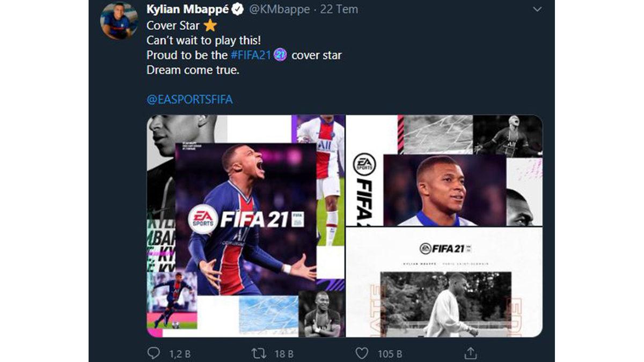The height and width of the screenshot is (362, 644).
Task: Open the #FIFA21 hashtag link
Action: [251, 55]
